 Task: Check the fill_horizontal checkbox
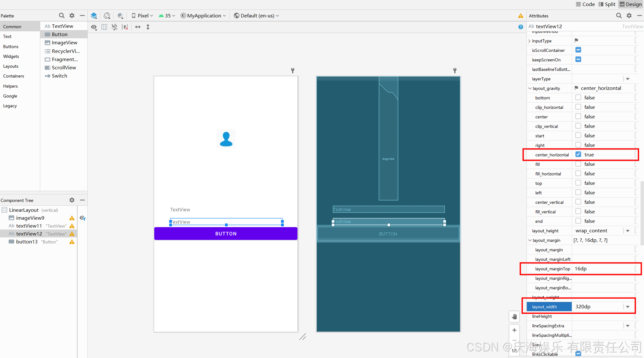click(x=578, y=173)
